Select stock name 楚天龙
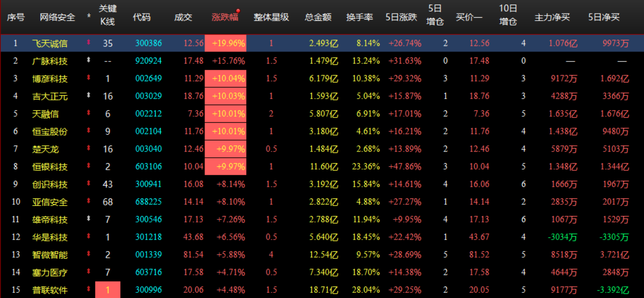The height and width of the screenshot is (298, 644). point(45,149)
